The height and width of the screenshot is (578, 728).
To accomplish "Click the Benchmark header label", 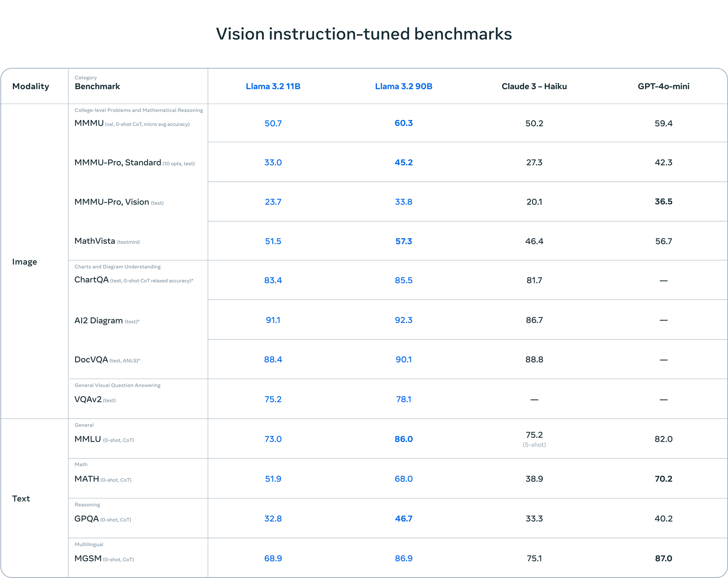I will pyautogui.click(x=97, y=86).
